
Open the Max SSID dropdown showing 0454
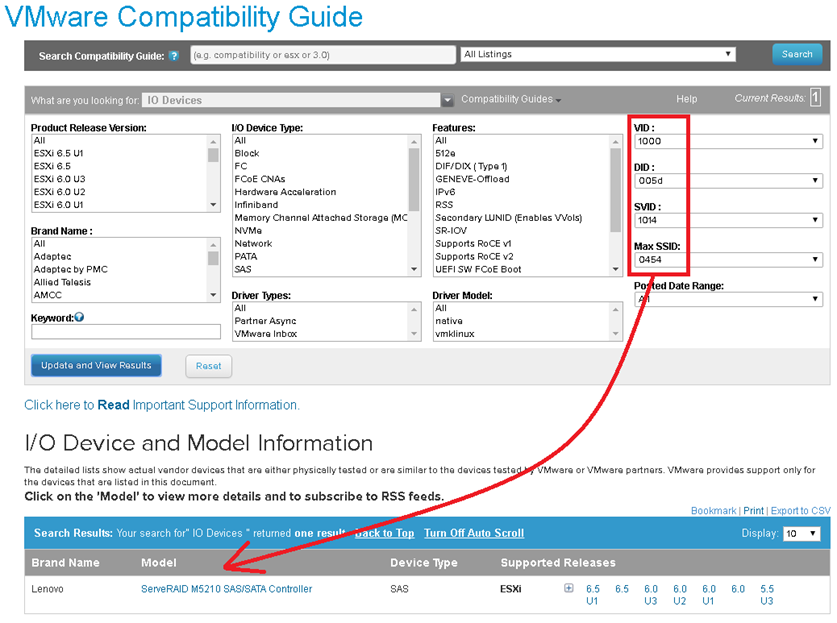[727, 260]
